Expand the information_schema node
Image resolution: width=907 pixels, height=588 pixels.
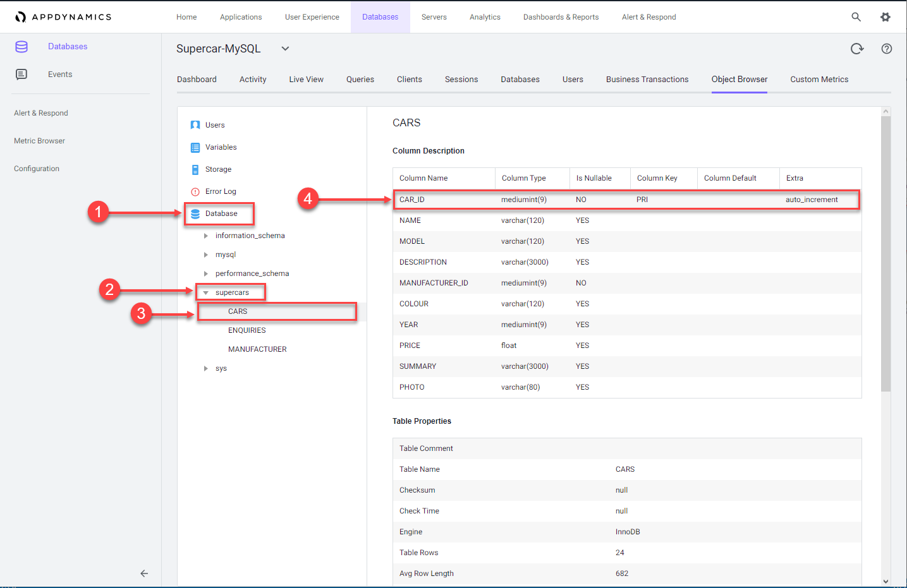pos(205,236)
